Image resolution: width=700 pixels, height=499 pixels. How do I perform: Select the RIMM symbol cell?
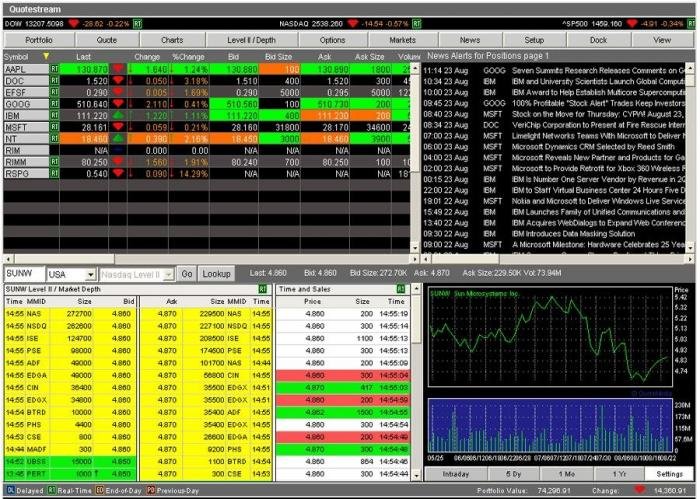point(26,162)
